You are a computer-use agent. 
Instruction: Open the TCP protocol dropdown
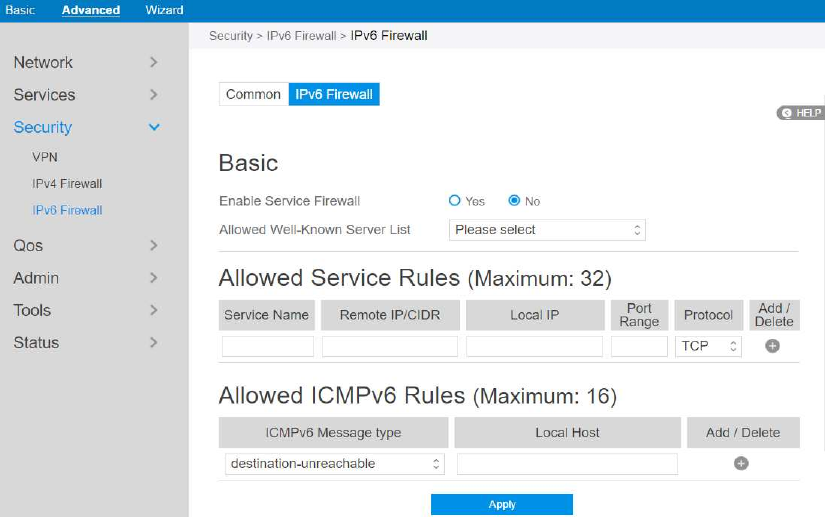click(x=708, y=346)
